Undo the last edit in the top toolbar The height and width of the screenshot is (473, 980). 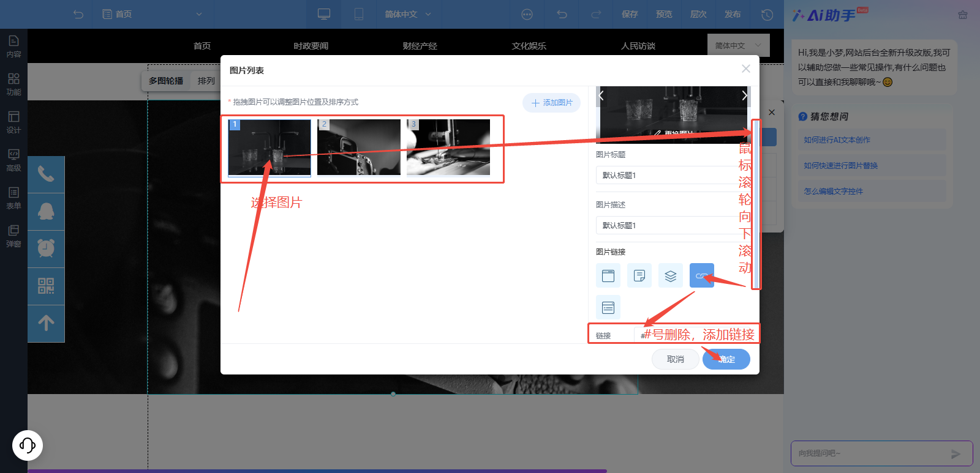point(562,14)
